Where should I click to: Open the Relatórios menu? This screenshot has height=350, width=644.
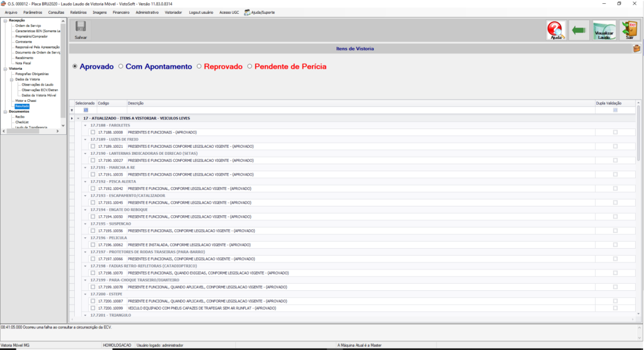pyautogui.click(x=79, y=12)
